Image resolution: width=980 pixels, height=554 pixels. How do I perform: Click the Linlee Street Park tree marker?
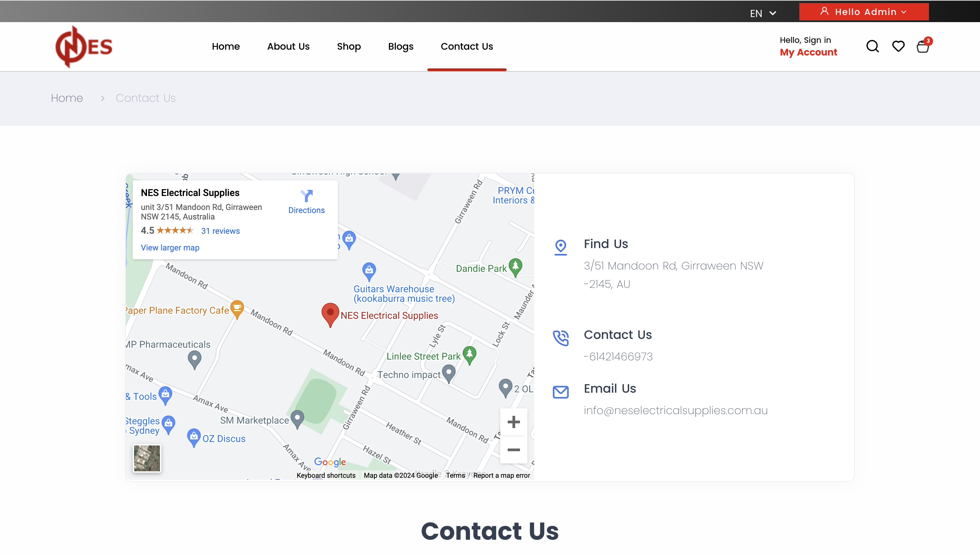click(x=470, y=355)
